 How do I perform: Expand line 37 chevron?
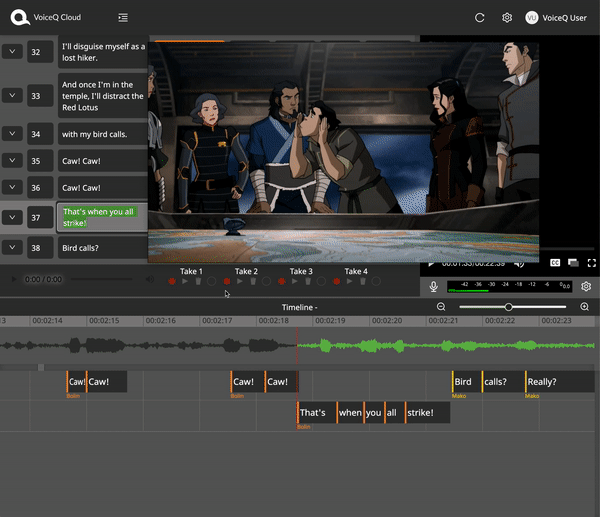pos(12,217)
